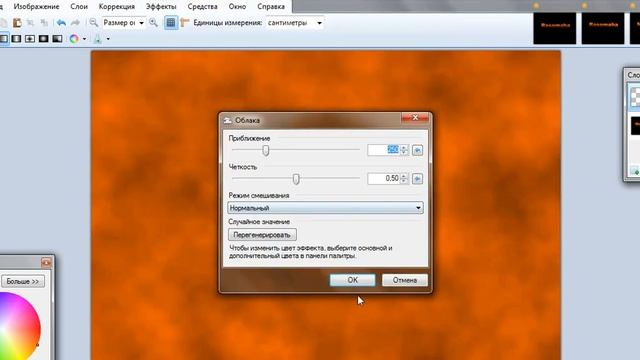Click the Перегенерировать button
Image resolution: width=640 pixels, height=360 pixels.
(262, 235)
